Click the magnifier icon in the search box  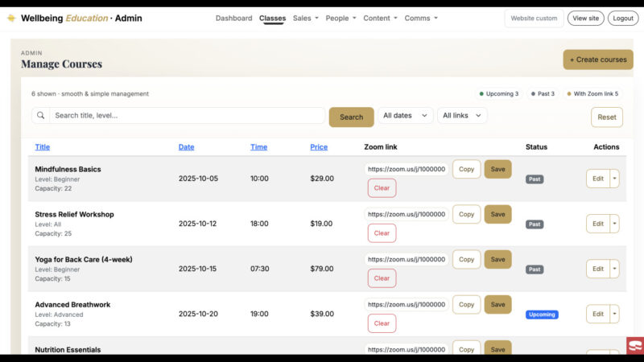click(x=41, y=115)
